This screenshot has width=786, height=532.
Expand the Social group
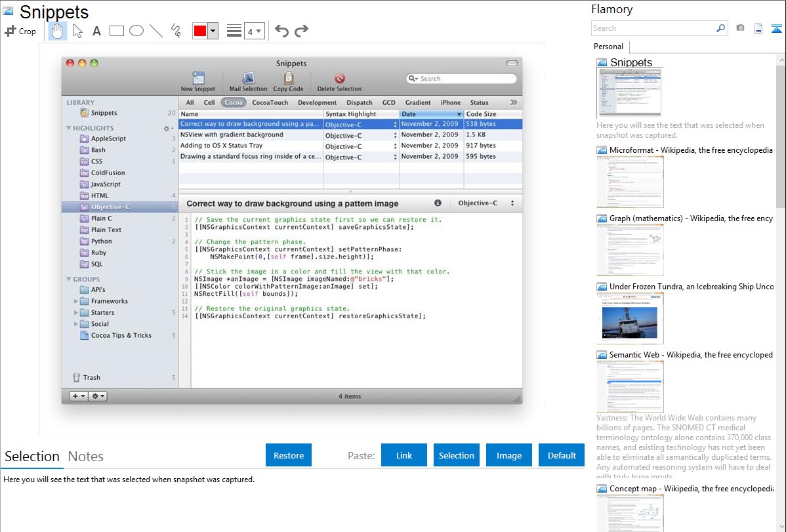[x=75, y=324]
